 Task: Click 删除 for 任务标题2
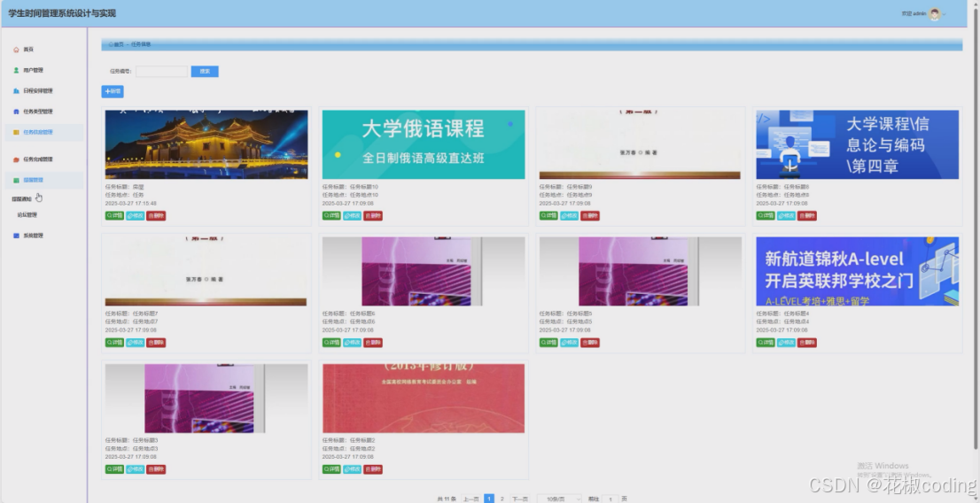(372, 469)
